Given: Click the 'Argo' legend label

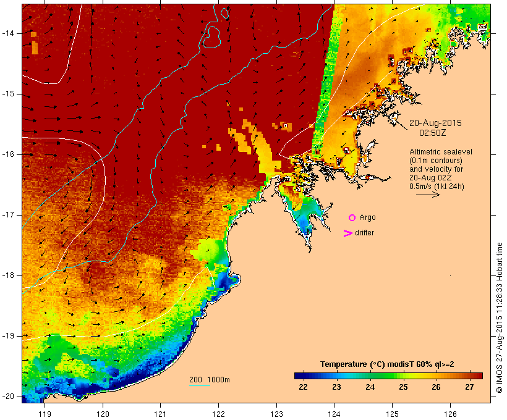Looking at the screenshot, I should click(x=367, y=217).
